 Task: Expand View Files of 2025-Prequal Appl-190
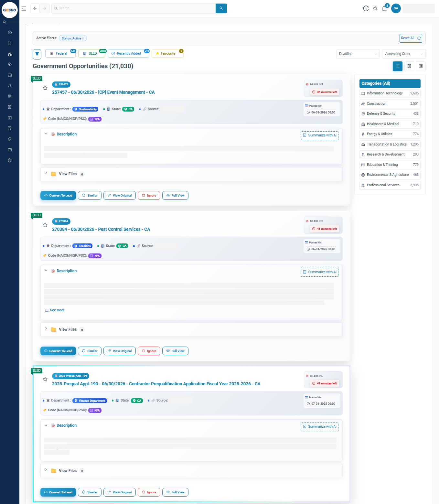point(46,470)
